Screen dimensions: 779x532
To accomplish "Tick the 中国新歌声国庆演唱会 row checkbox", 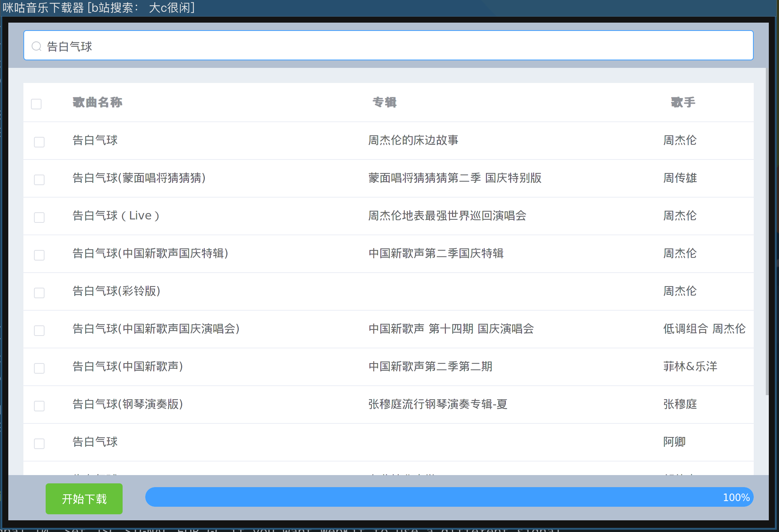I will click(x=39, y=330).
